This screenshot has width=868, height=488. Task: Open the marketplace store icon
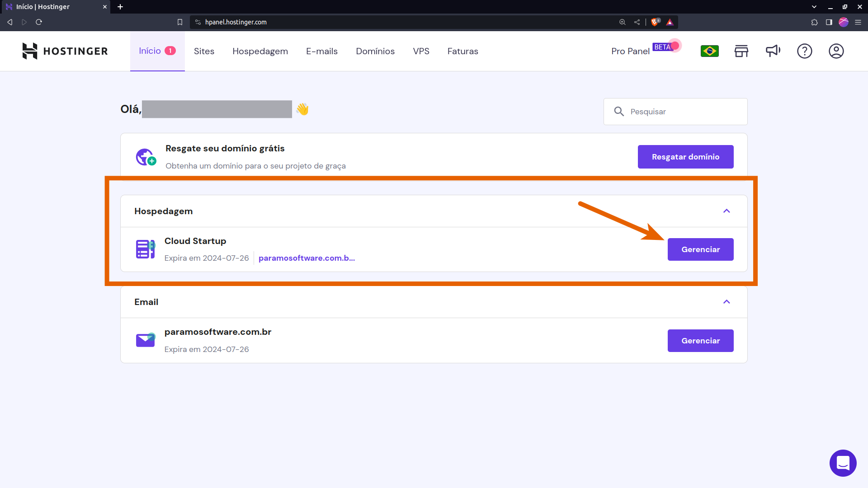point(741,51)
